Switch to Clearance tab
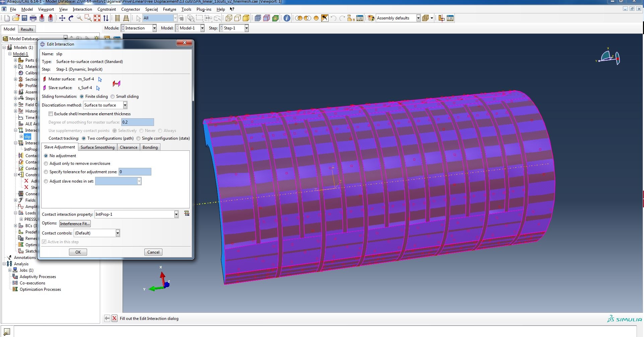Viewport: 644px width, 337px height. click(129, 147)
